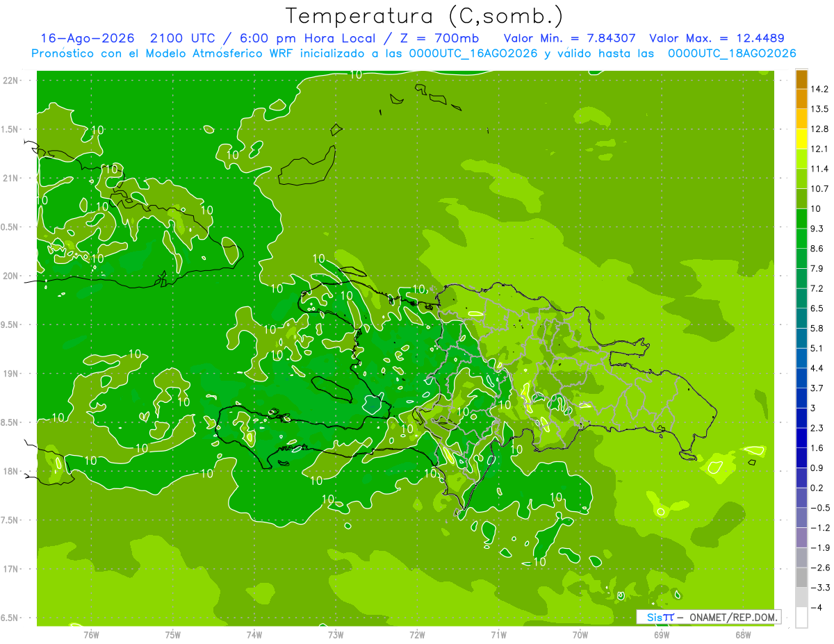834x644 pixels.
Task: Select the '-2.6' legend value
Action: coord(820,568)
